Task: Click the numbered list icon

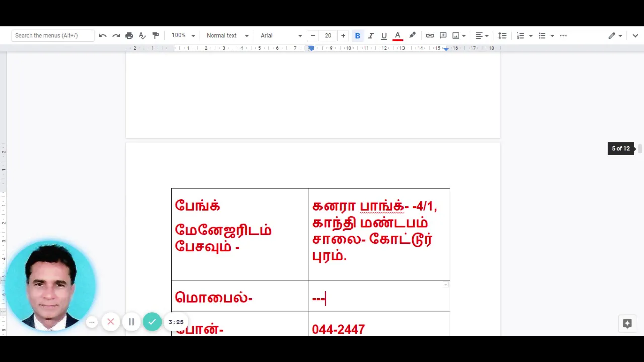Action: tap(521, 36)
